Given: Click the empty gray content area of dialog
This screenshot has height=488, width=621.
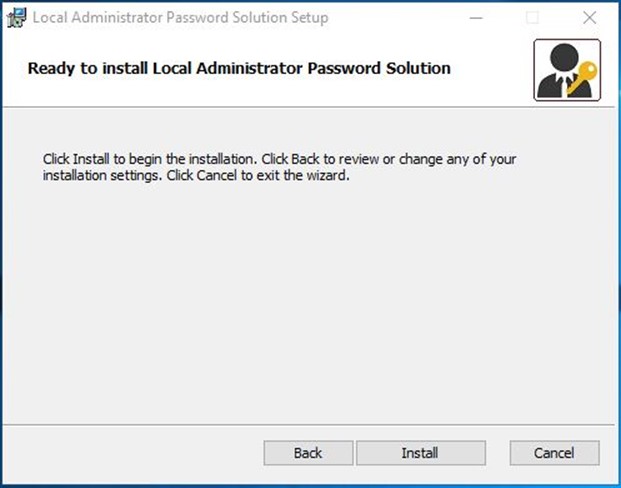Looking at the screenshot, I should coord(309,301).
